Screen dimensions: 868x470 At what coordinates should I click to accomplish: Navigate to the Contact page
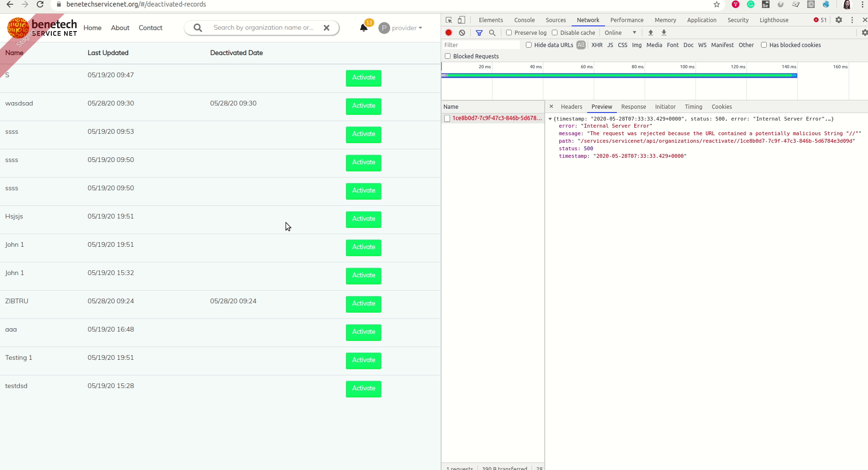point(150,28)
